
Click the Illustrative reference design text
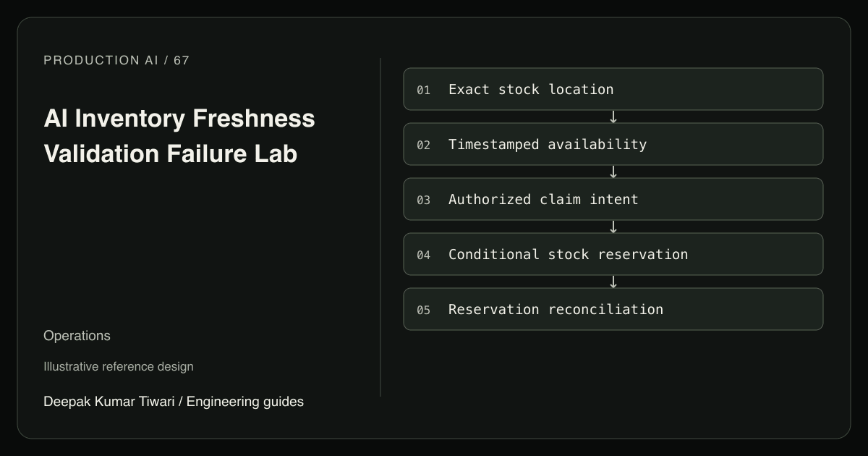pyautogui.click(x=119, y=366)
